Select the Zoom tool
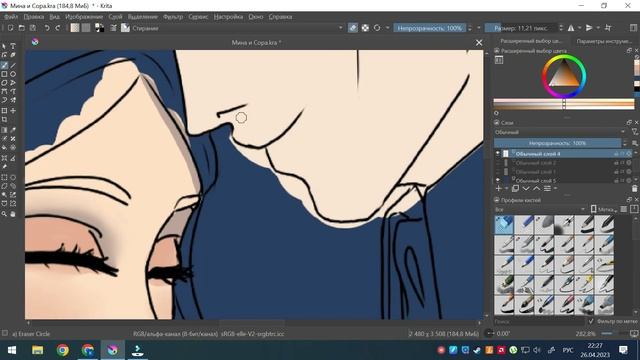The width and height of the screenshot is (640, 360). pyautogui.click(x=4, y=213)
